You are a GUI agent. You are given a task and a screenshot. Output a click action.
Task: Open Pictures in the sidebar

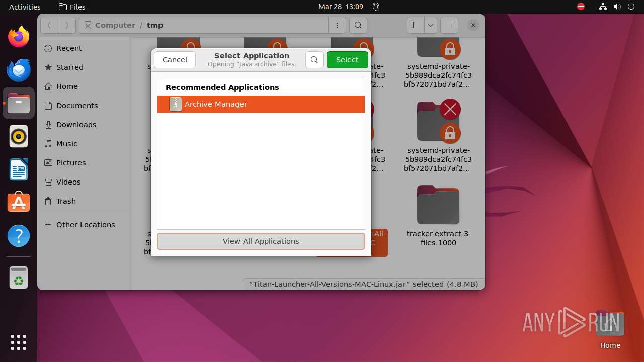[x=85, y=163]
